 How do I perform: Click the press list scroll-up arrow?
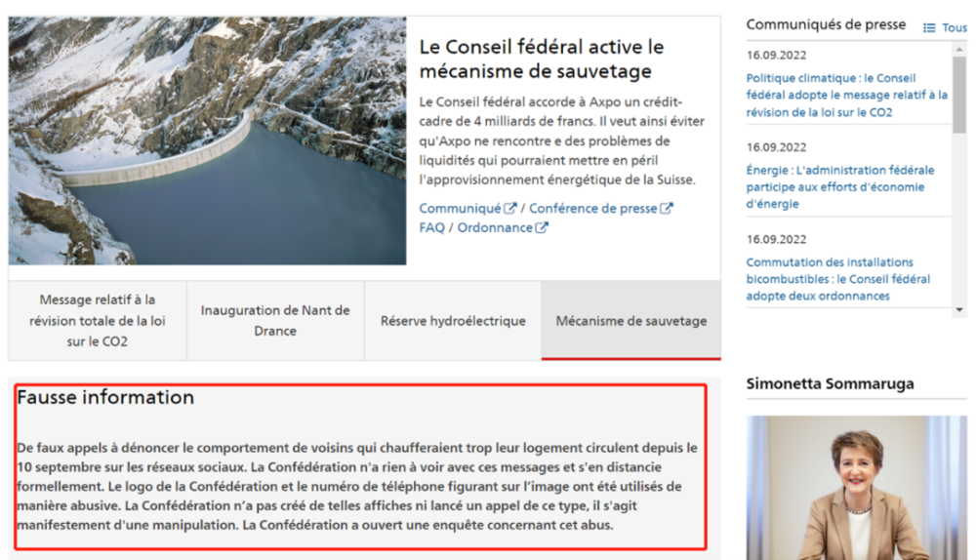(959, 49)
